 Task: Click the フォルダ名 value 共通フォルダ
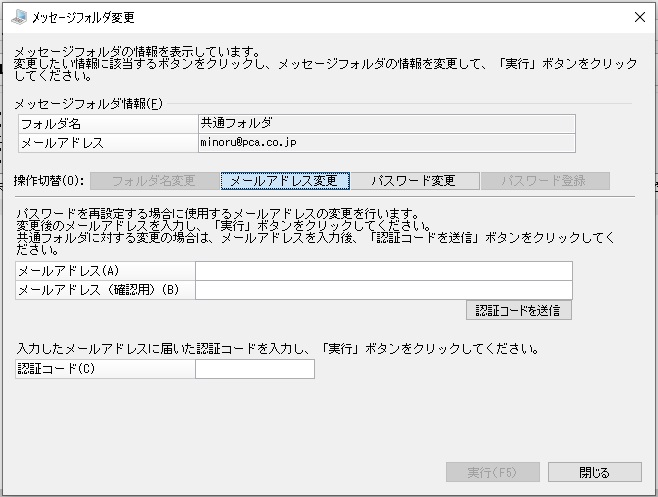pyautogui.click(x=236, y=123)
